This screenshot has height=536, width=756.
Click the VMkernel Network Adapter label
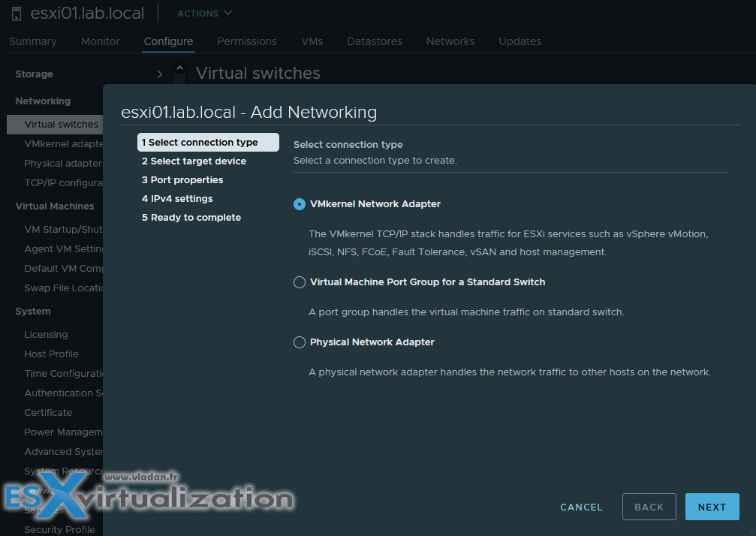(375, 204)
